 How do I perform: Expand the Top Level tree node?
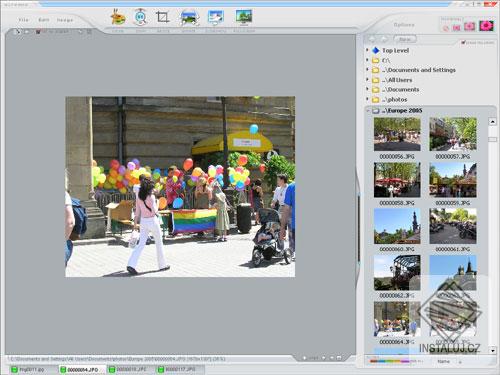[367, 50]
